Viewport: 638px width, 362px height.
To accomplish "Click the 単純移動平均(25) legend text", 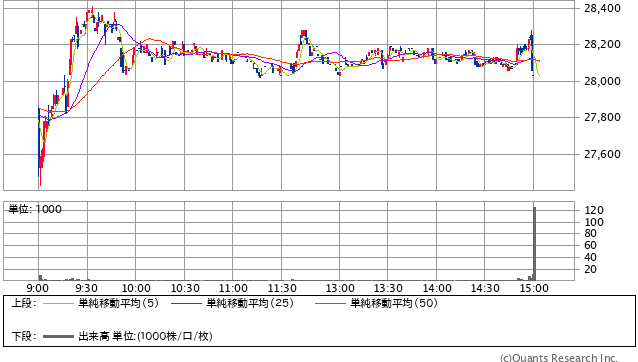I will pos(250,303).
